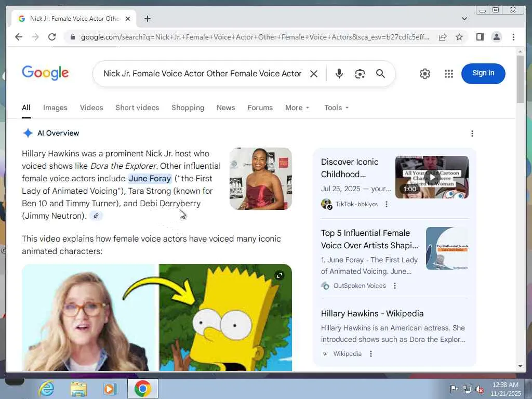Screen dimensions: 532x399
Task: Switch to Shopping tab
Action: tap(188, 108)
